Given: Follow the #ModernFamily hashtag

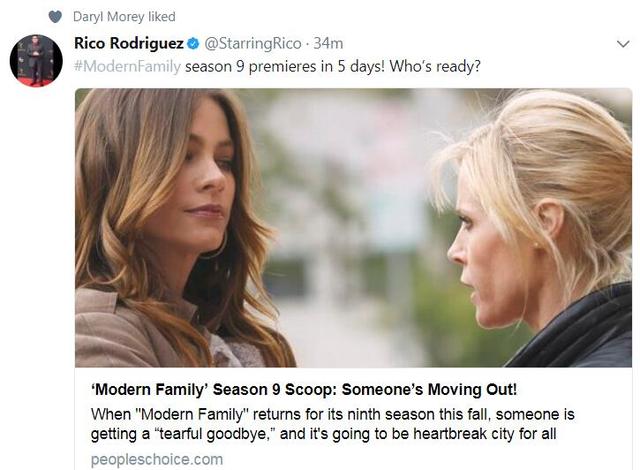Looking at the screenshot, I should point(127,66).
